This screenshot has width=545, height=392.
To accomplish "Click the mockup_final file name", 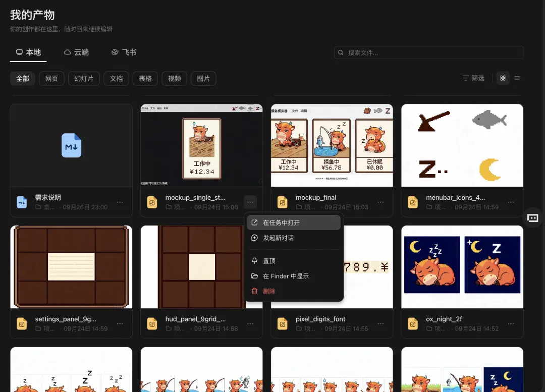I will [x=316, y=197].
